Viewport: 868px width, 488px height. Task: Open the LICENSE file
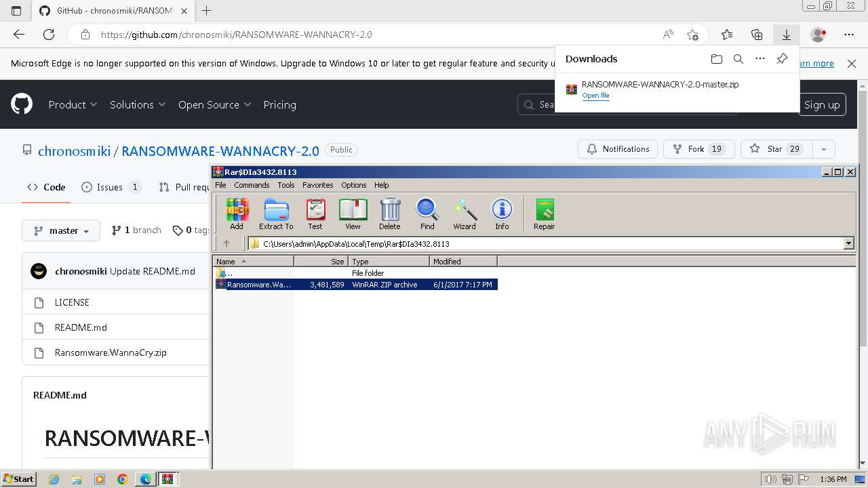coord(72,302)
